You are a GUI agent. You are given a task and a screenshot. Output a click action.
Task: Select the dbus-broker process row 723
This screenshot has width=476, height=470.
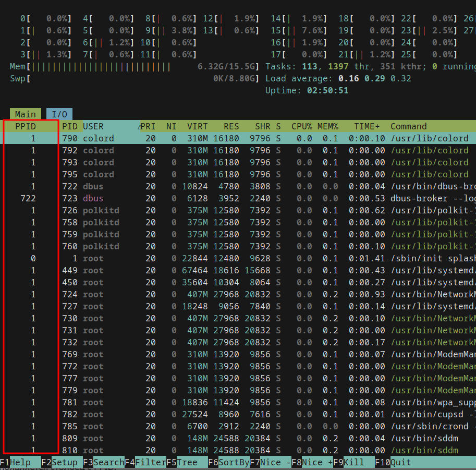tap(238, 198)
